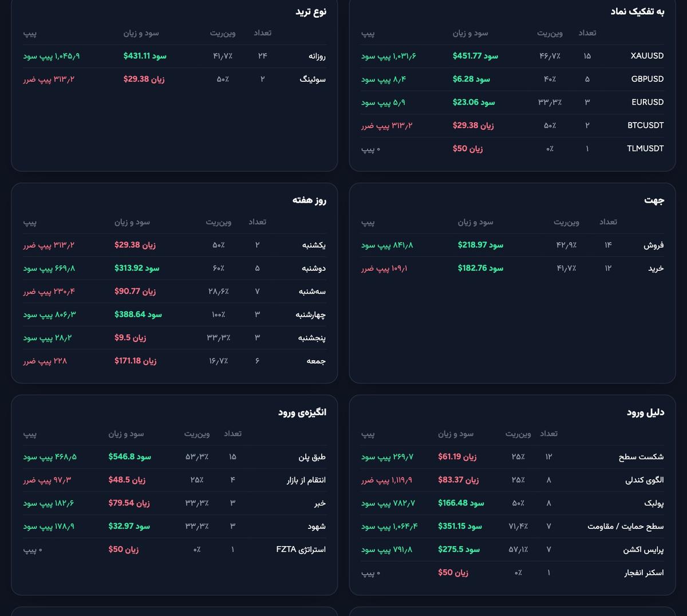This screenshot has width=687, height=616.
Task: Select the 'فروش' direction row label
Action: coord(654,245)
